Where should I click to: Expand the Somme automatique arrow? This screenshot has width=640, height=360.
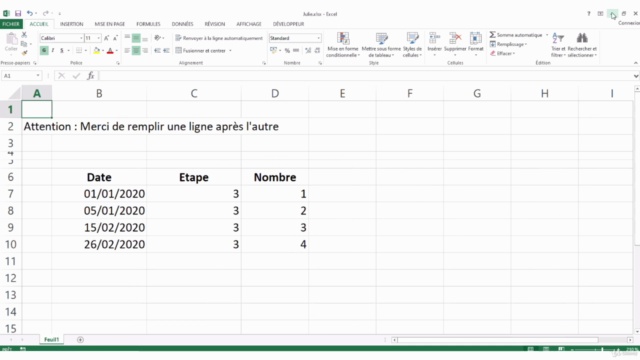pos(547,35)
